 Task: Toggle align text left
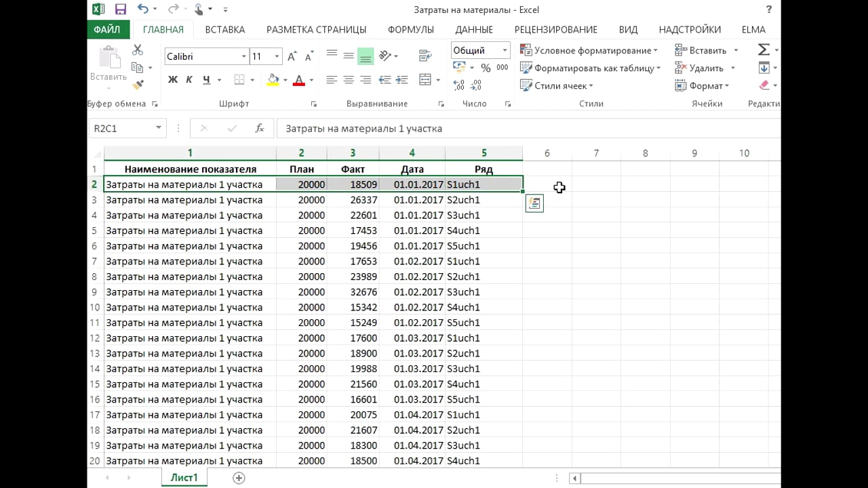click(332, 80)
